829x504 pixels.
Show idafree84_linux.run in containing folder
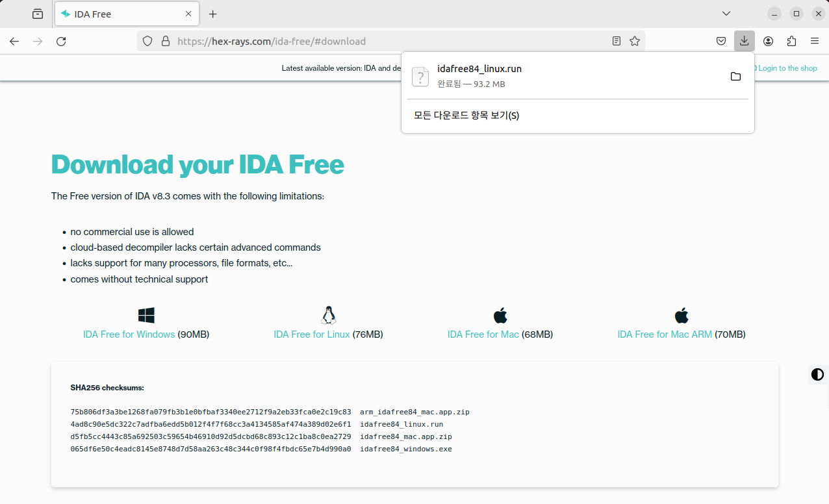[x=735, y=77]
